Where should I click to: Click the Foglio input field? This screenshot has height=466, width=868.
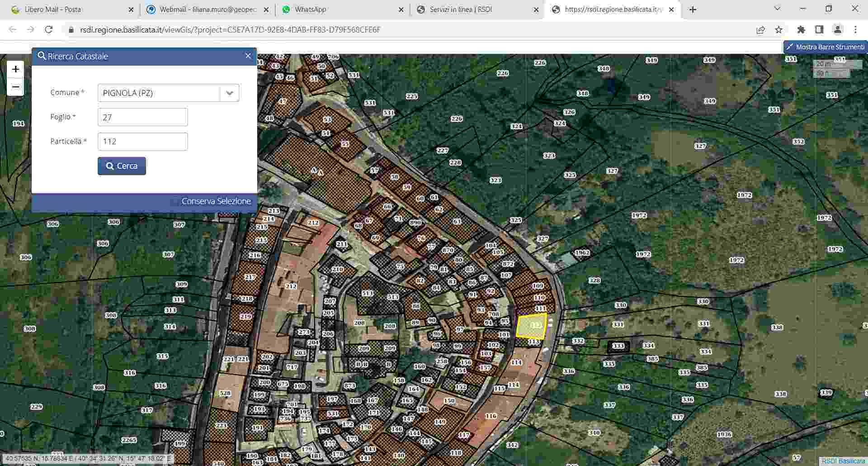[x=142, y=117]
